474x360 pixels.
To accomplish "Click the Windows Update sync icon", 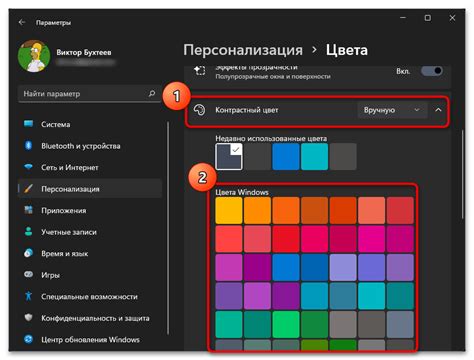I will (x=29, y=339).
